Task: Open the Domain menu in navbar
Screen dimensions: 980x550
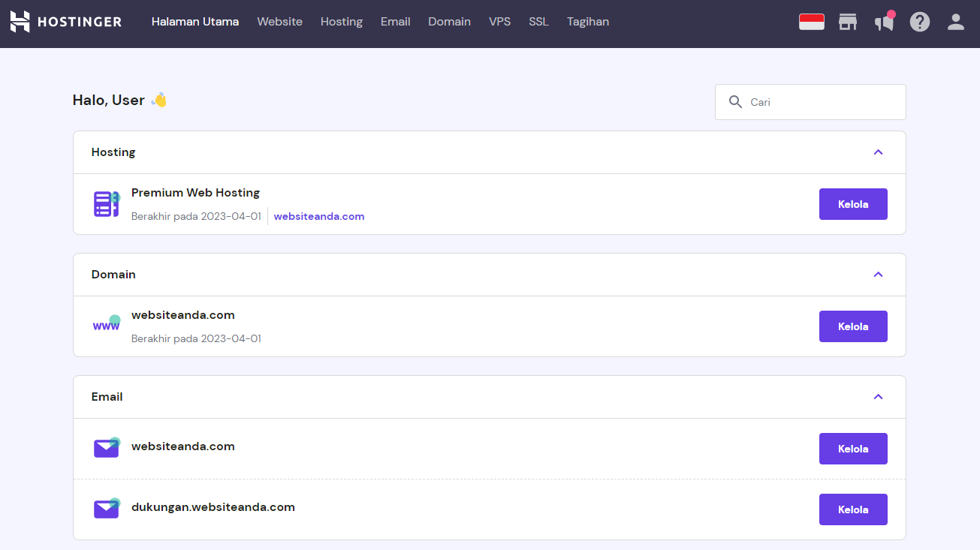Action: tap(449, 22)
